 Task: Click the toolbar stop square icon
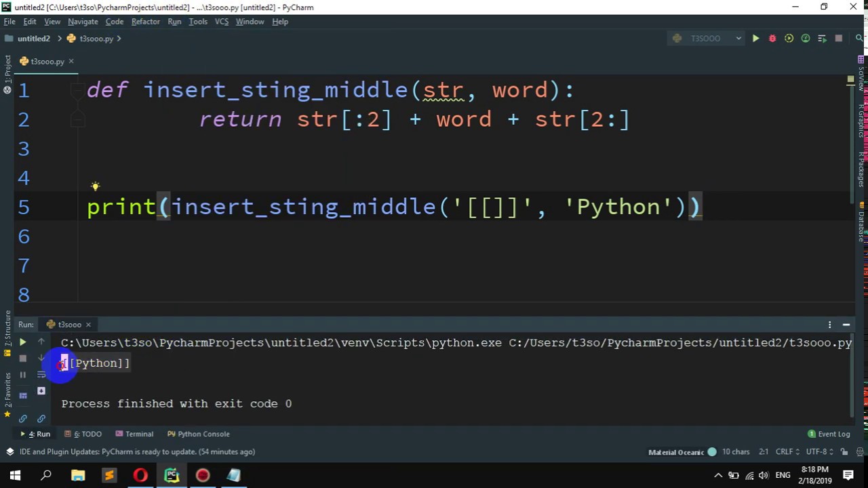pyautogui.click(x=838, y=39)
